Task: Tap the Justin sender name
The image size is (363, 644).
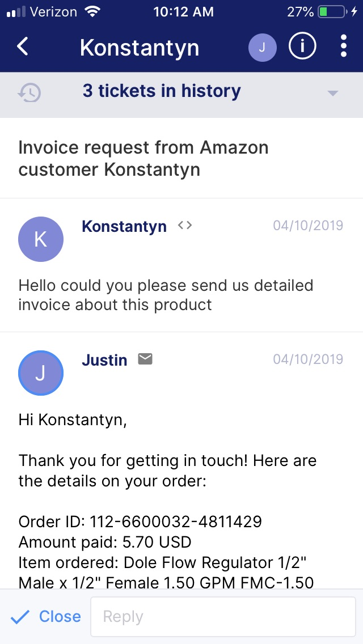Action: click(104, 360)
